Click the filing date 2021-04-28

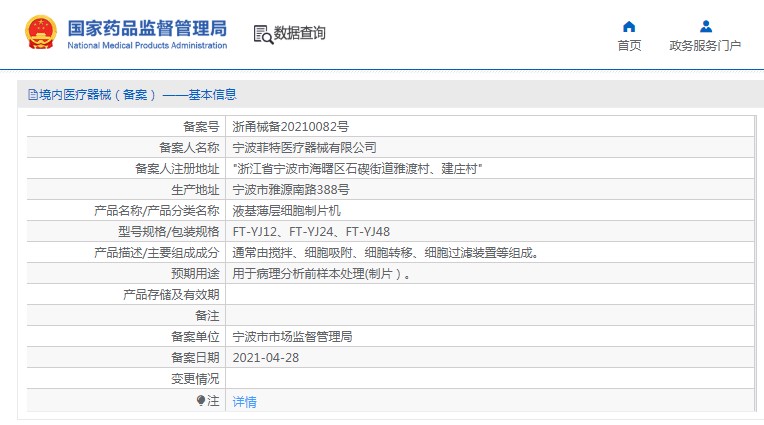pyautogui.click(x=265, y=357)
